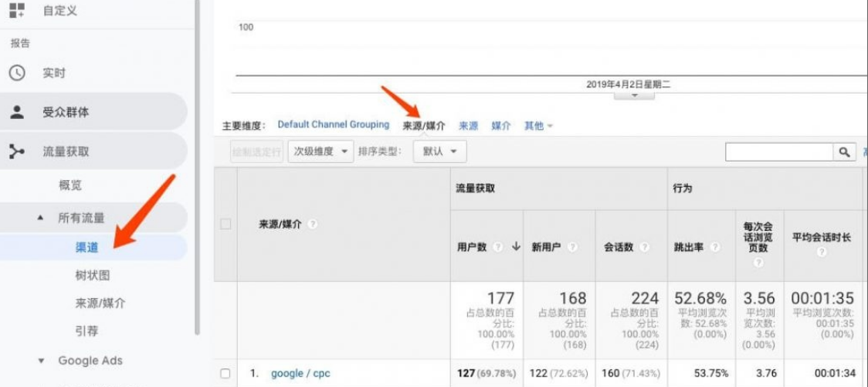Open the 自定义 menu item

(x=59, y=11)
